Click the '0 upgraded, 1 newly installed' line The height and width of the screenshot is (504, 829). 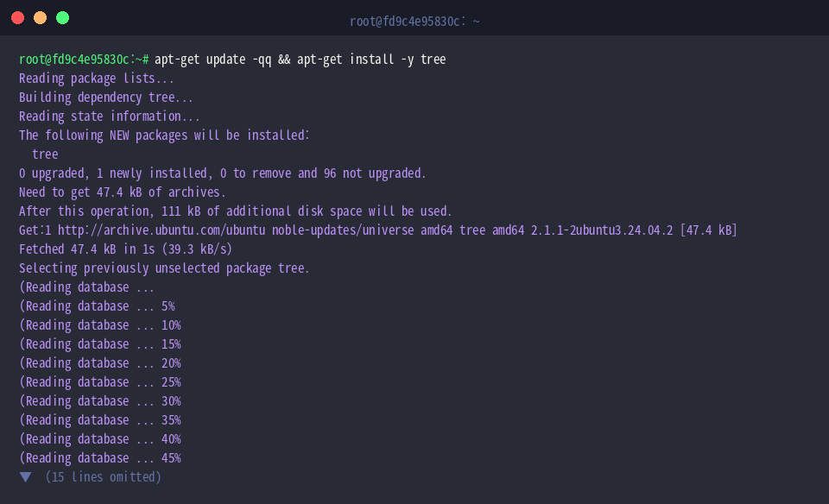pos(222,173)
